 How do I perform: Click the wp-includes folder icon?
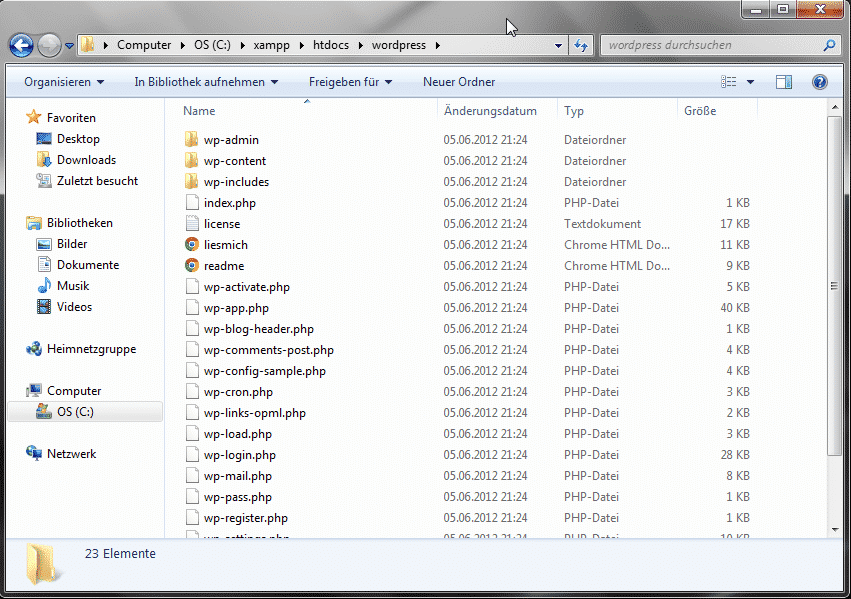(191, 182)
